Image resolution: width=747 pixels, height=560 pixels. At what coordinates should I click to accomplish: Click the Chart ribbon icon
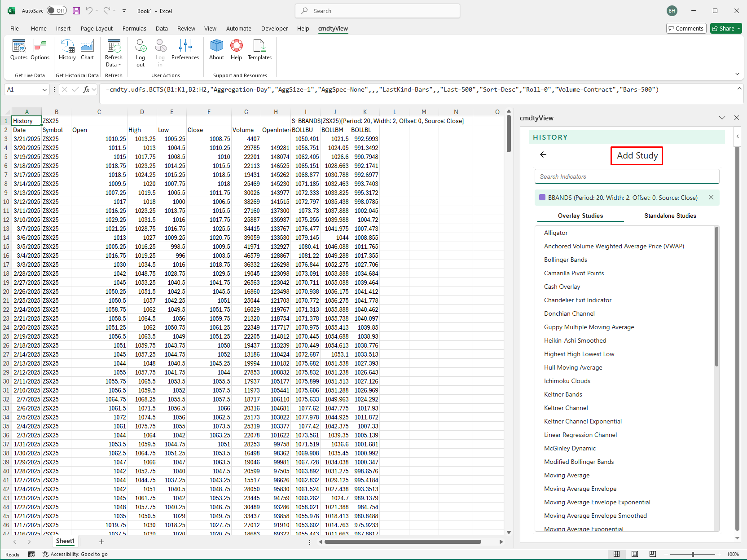pos(88,50)
